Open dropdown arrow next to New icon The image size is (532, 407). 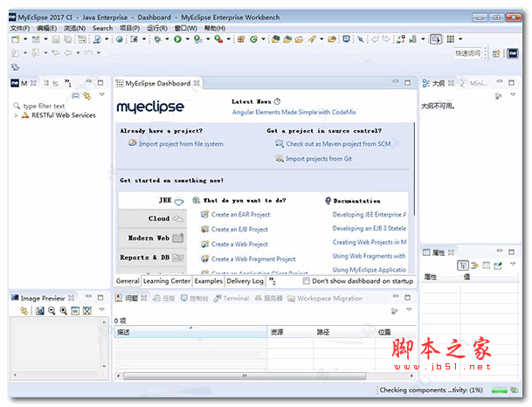(25, 39)
